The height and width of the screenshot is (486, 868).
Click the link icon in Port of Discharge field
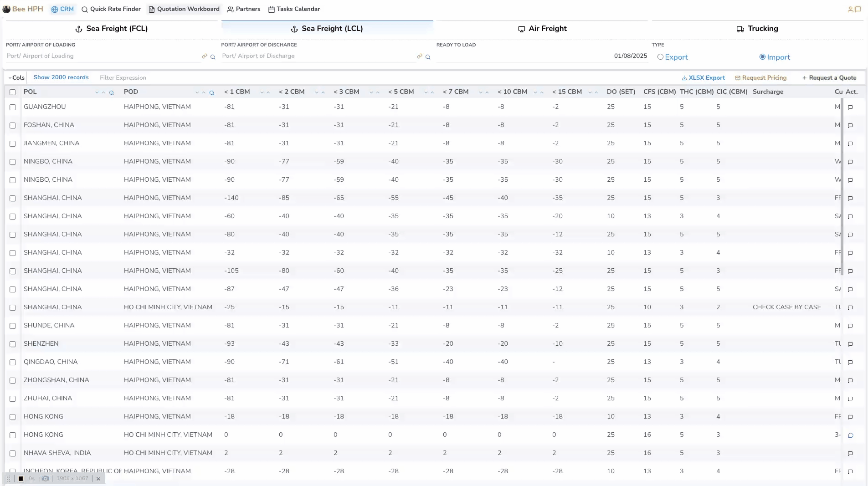click(419, 56)
